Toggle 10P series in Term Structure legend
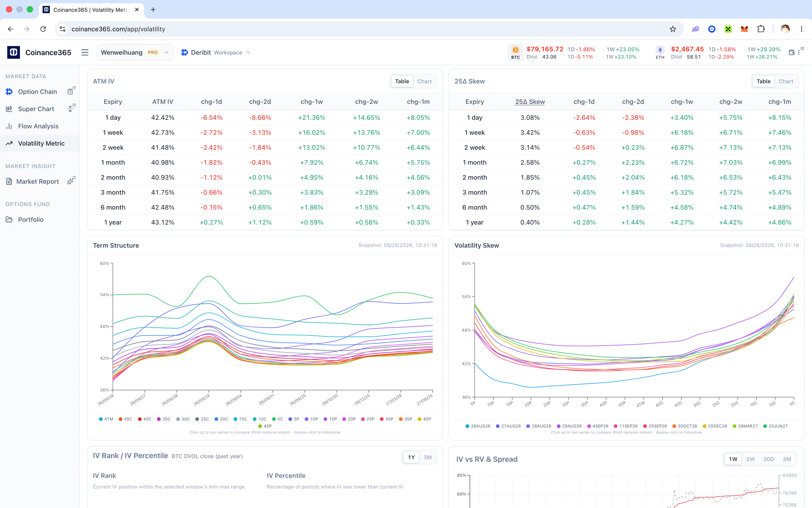 point(311,419)
